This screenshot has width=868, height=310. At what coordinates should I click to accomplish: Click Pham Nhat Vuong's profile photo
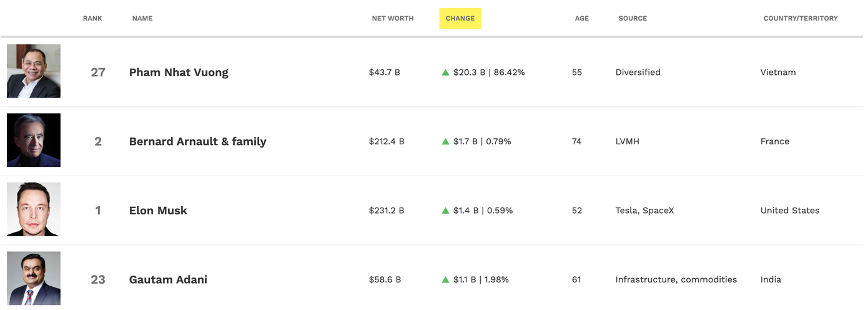point(34,71)
